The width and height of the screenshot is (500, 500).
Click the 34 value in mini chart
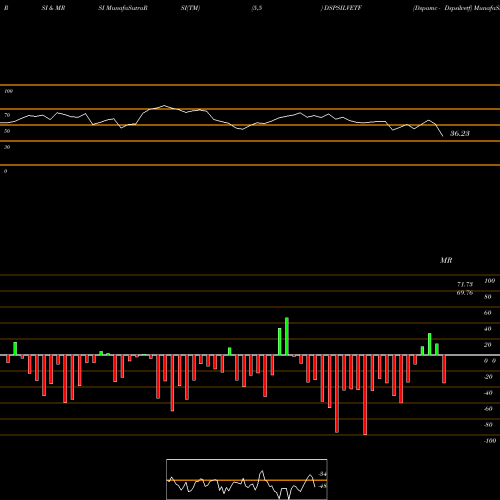click(x=322, y=474)
